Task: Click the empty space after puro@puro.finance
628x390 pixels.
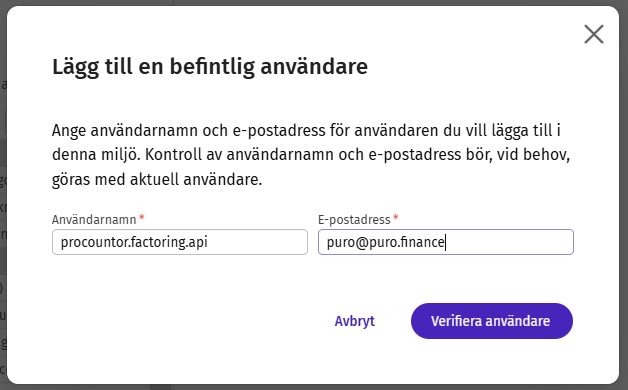Action: coord(509,242)
